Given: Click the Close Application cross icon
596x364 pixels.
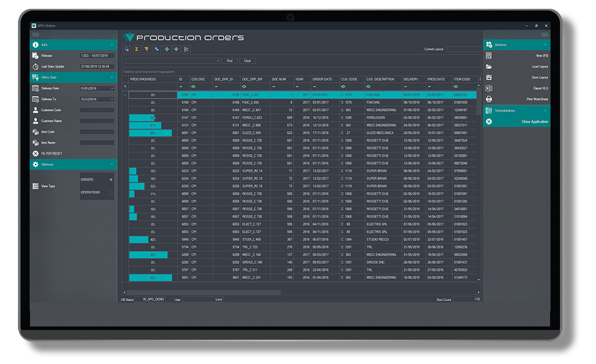Looking at the screenshot, I should 489,121.
